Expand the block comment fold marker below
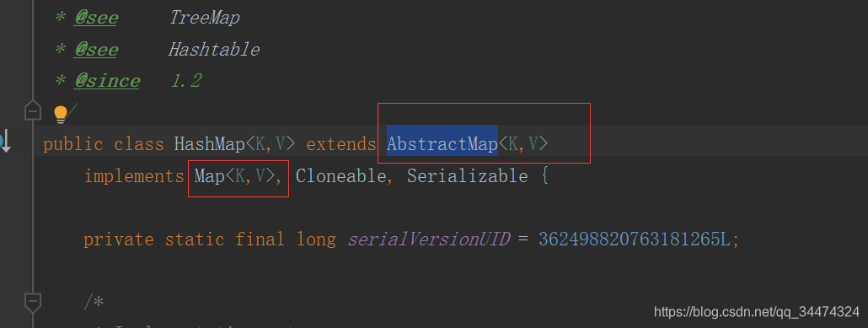This screenshot has width=868, height=328. 33,302
